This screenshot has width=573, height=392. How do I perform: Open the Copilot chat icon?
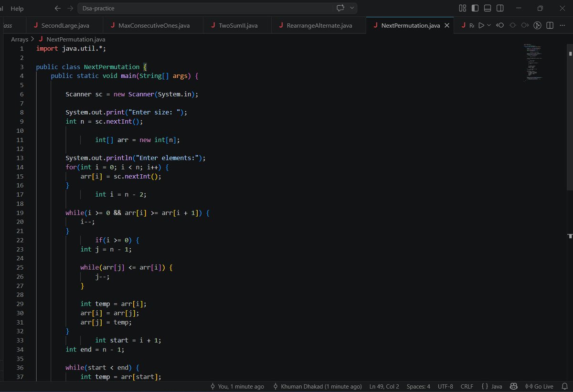pos(340,8)
